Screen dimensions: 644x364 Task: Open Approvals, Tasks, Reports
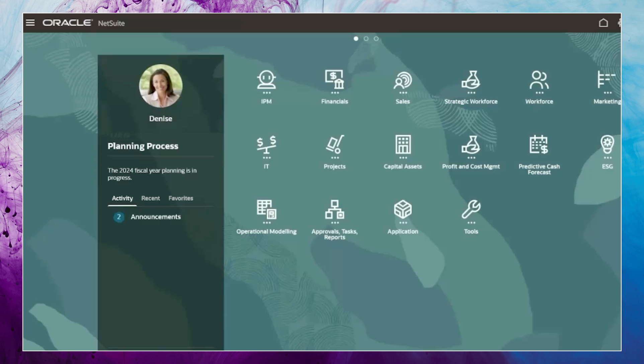pos(335,209)
